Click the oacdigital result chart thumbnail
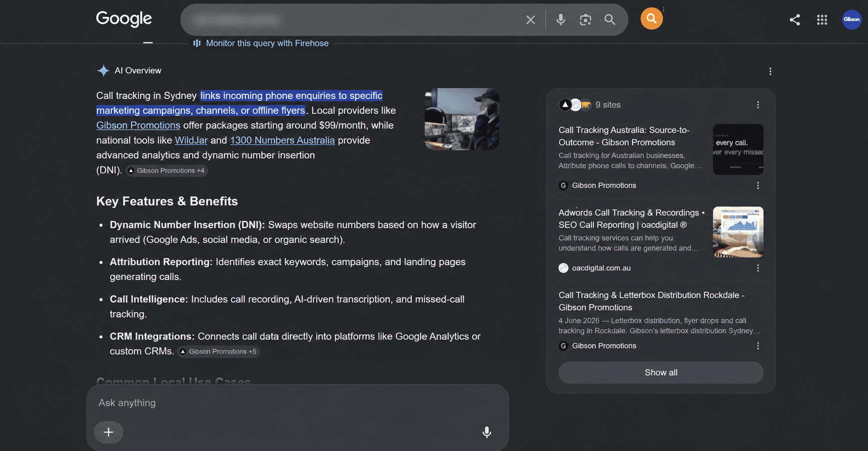The image size is (868, 451). 738,232
